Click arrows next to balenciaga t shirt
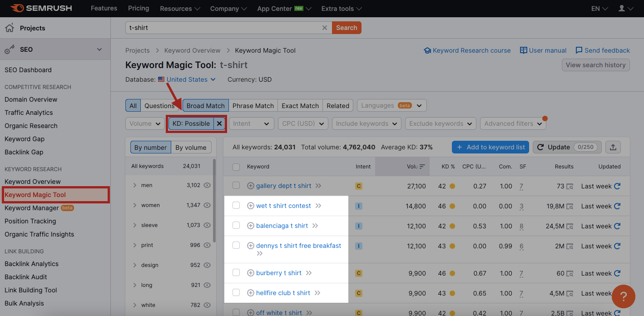 pos(315,226)
